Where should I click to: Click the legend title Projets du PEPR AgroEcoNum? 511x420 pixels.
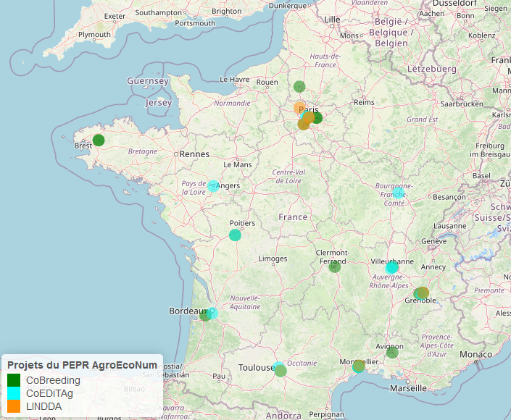pos(82,364)
